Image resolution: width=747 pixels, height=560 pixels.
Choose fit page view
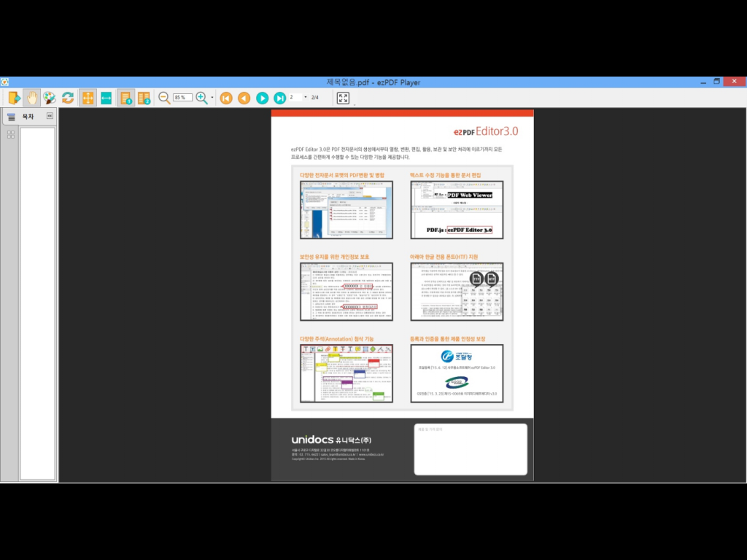coord(88,98)
